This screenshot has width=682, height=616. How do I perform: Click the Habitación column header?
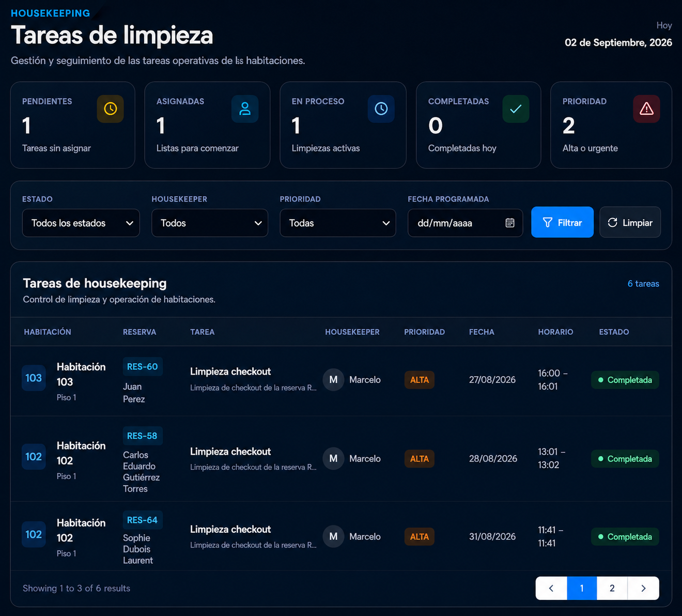48,332
